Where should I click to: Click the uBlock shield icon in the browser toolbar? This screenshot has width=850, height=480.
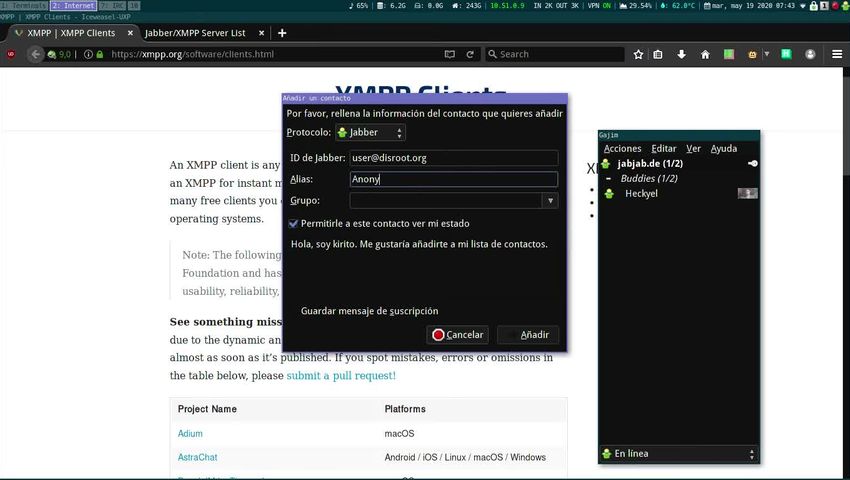[x=10, y=54]
